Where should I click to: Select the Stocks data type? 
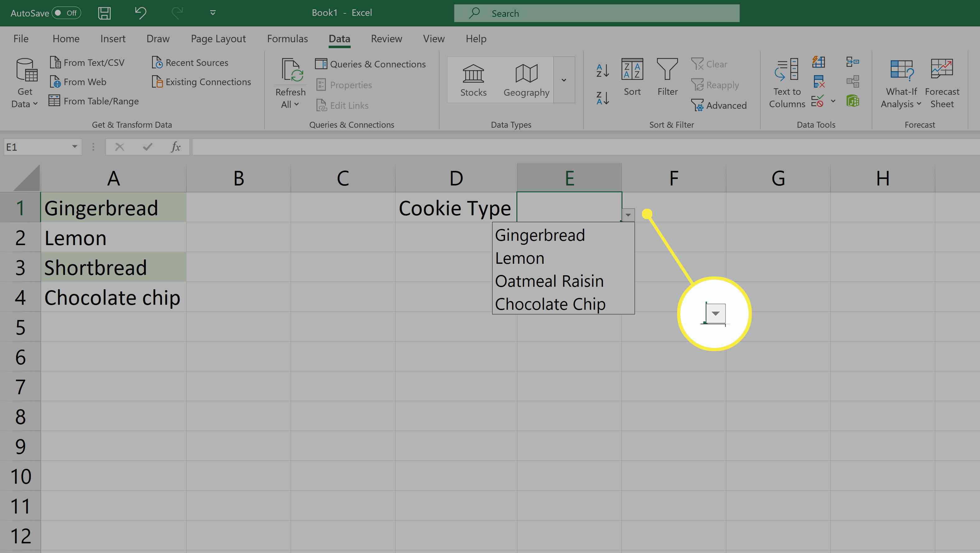click(x=473, y=80)
